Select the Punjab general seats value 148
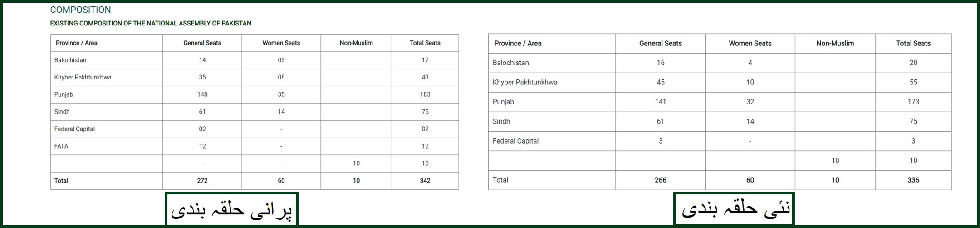 (202, 94)
